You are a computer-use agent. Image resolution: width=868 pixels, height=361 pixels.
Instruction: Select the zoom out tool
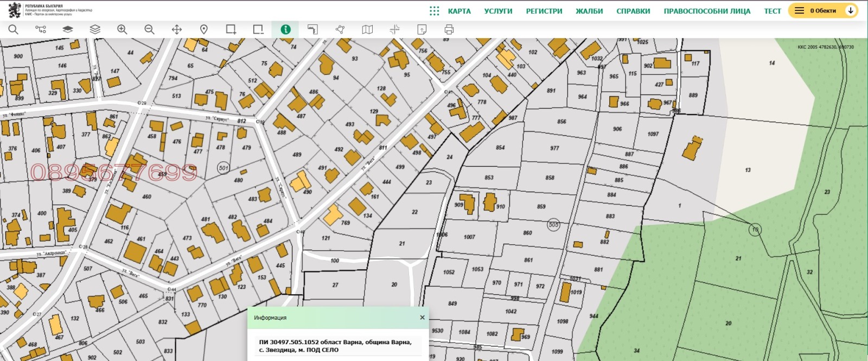(149, 30)
